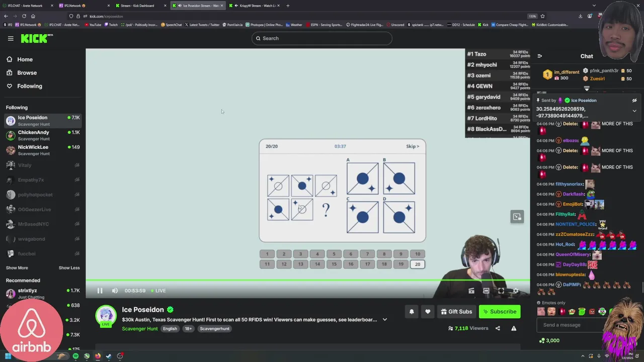Image resolution: width=644 pixels, height=362 pixels.
Task: Expand the gift leaderboard arrow
Action: (587, 88)
